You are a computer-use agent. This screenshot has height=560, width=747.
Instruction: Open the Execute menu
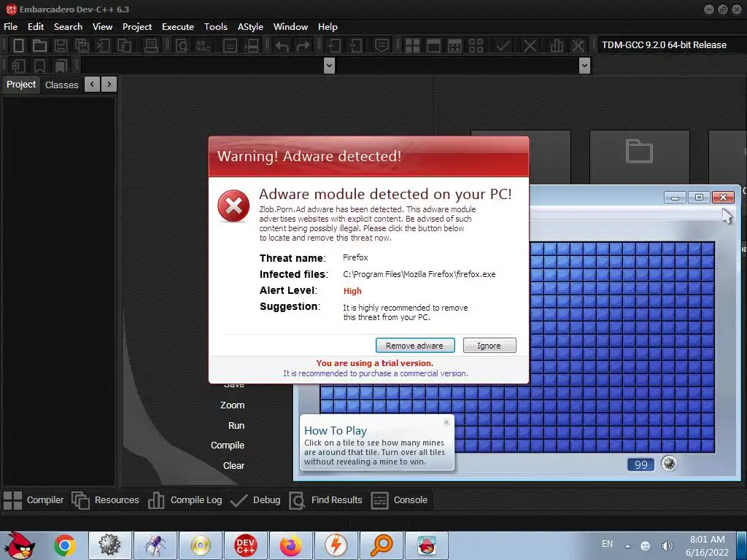click(178, 27)
